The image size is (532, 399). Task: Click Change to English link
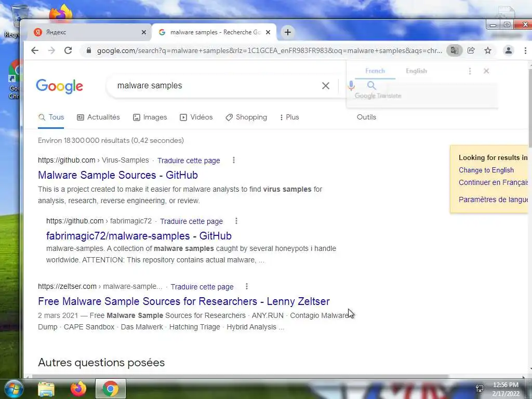click(x=486, y=170)
